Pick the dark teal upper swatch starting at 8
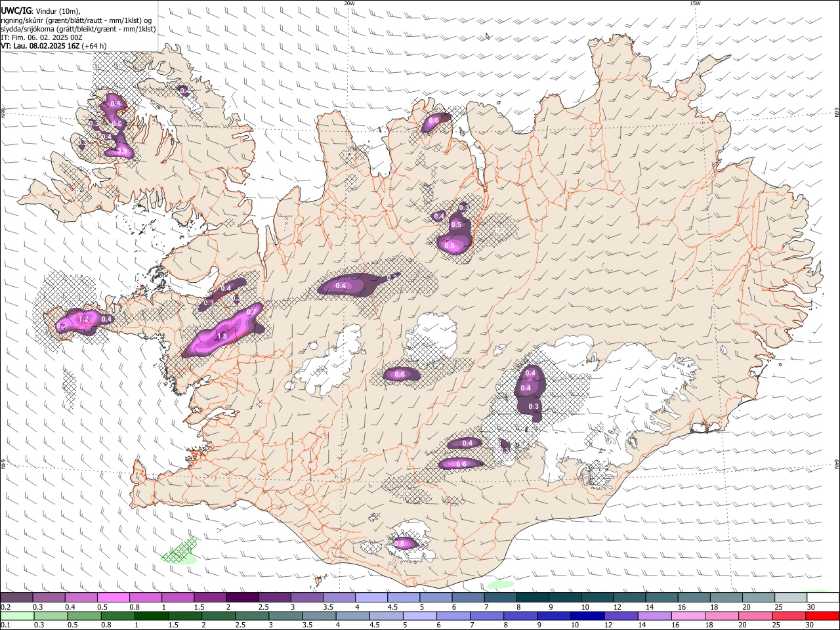This screenshot has height=630, width=840. [532, 597]
